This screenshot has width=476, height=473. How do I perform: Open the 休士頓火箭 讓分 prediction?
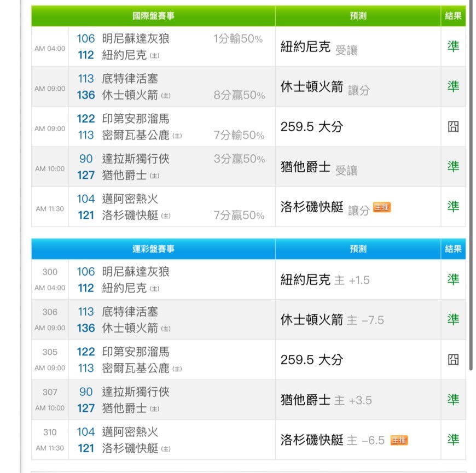tap(325, 87)
